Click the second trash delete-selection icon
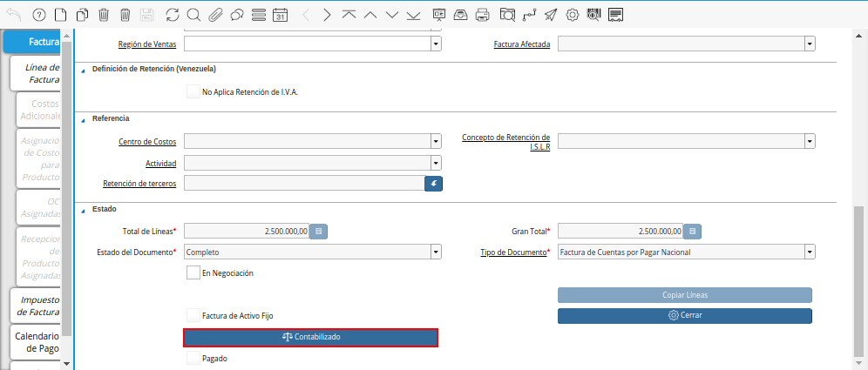Screen dimensions: 868x370 tap(125, 15)
